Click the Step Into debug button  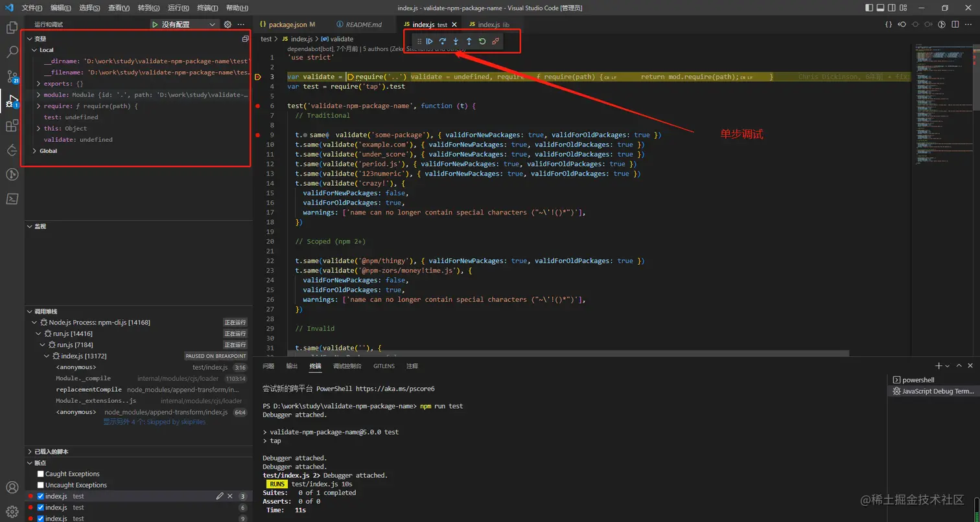click(x=456, y=41)
